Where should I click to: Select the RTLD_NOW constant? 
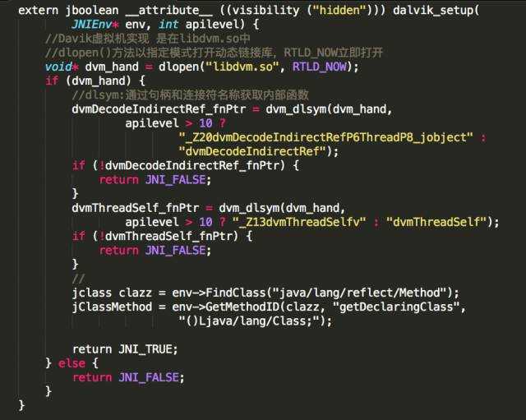[x=319, y=67]
